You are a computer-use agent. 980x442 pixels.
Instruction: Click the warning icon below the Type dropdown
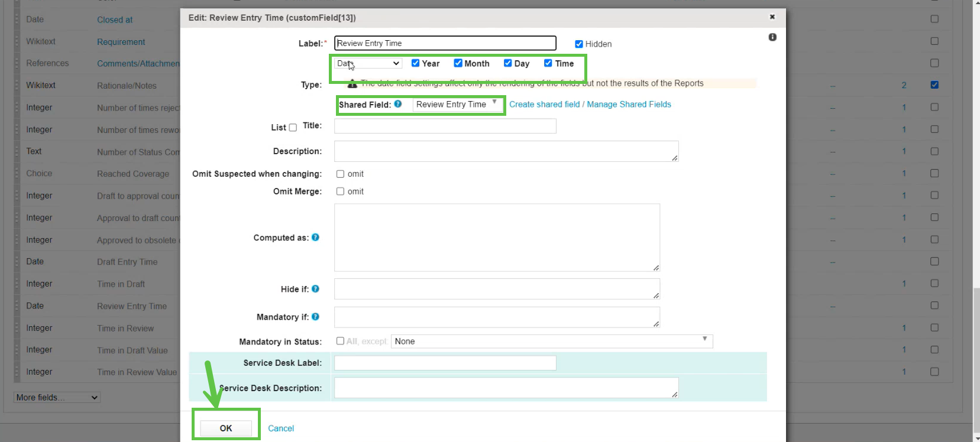[352, 83]
